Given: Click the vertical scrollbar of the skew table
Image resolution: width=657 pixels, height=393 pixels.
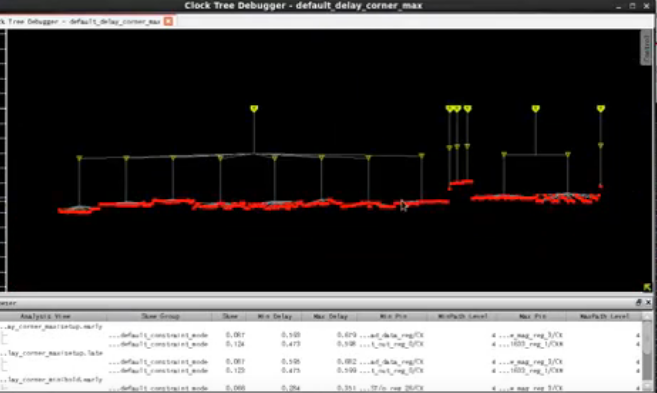Looking at the screenshot, I should 647,352.
